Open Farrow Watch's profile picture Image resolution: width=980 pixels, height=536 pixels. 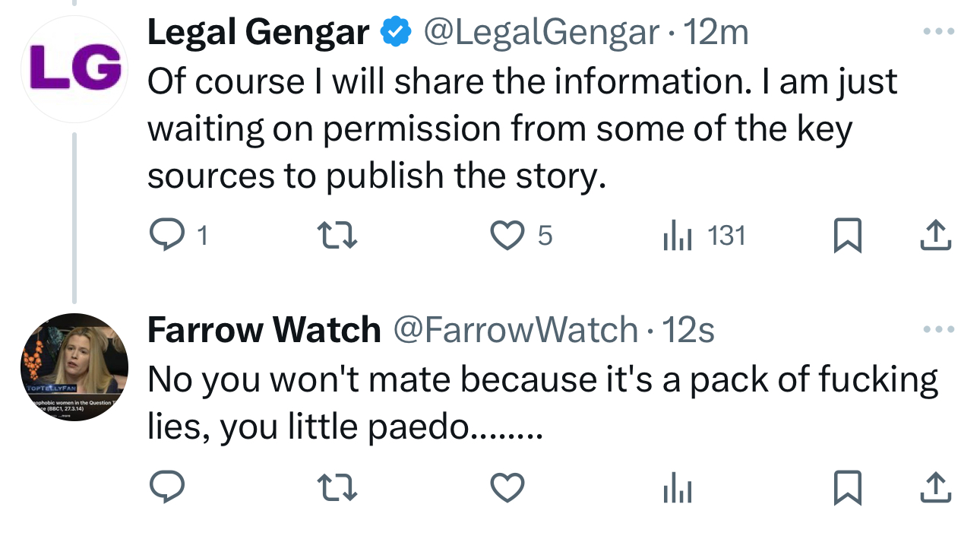pos(74,367)
